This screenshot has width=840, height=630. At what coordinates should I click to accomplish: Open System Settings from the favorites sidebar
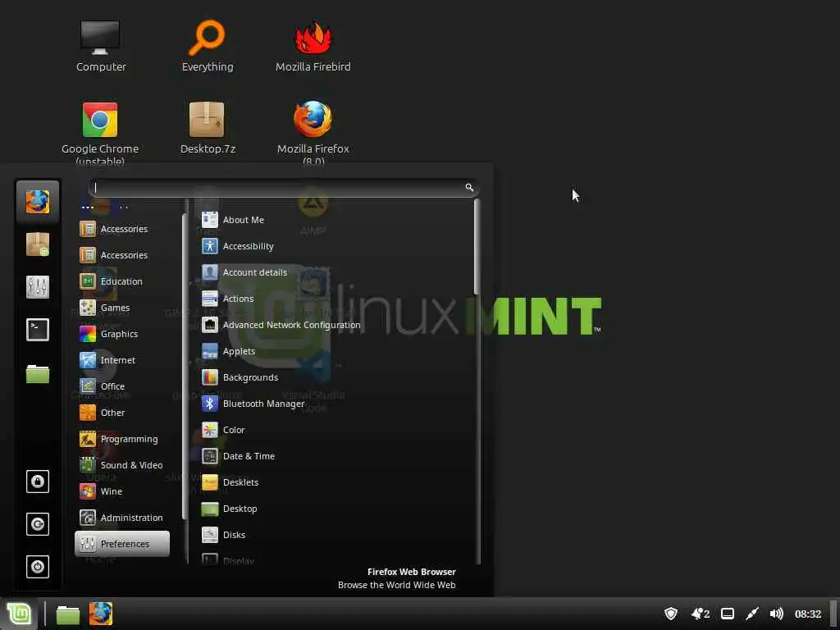coord(38,287)
